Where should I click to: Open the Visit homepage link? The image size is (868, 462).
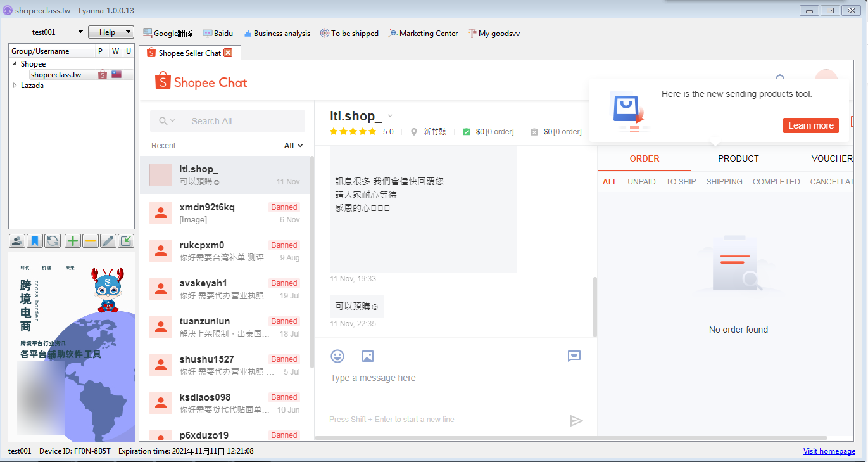829,451
